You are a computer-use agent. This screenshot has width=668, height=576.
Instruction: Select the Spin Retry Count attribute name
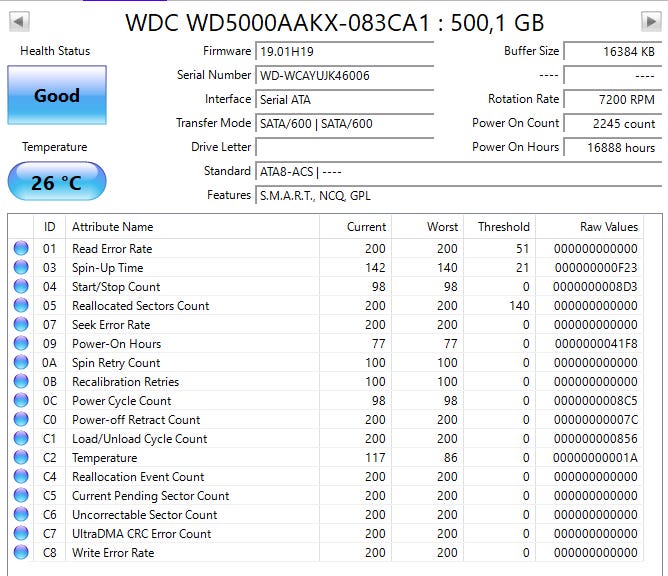click(116, 363)
